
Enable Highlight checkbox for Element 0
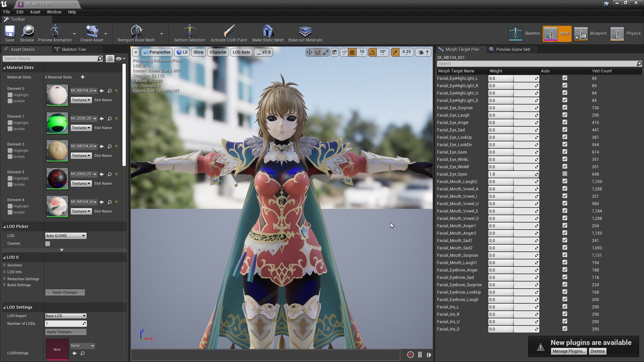point(10,95)
